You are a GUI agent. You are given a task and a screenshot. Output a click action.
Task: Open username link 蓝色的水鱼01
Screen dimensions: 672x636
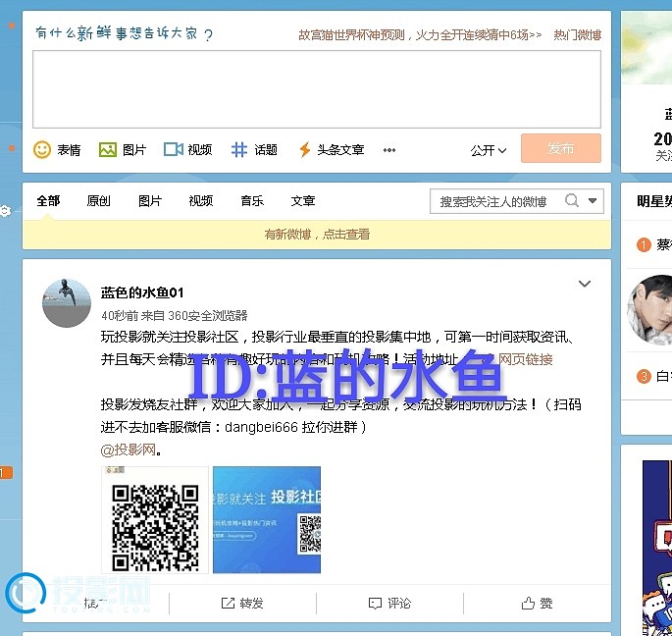point(142,292)
